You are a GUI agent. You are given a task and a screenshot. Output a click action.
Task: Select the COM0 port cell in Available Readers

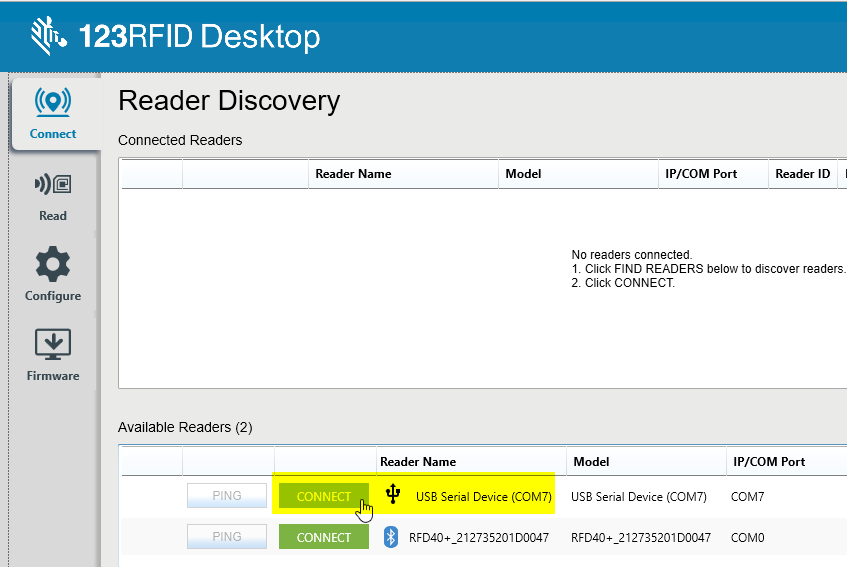pyautogui.click(x=747, y=538)
